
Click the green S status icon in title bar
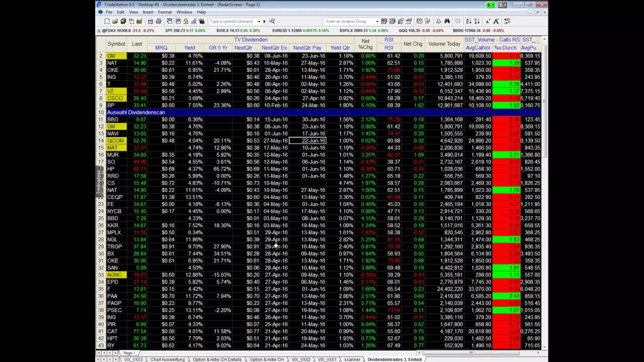pyautogui.click(x=491, y=5)
